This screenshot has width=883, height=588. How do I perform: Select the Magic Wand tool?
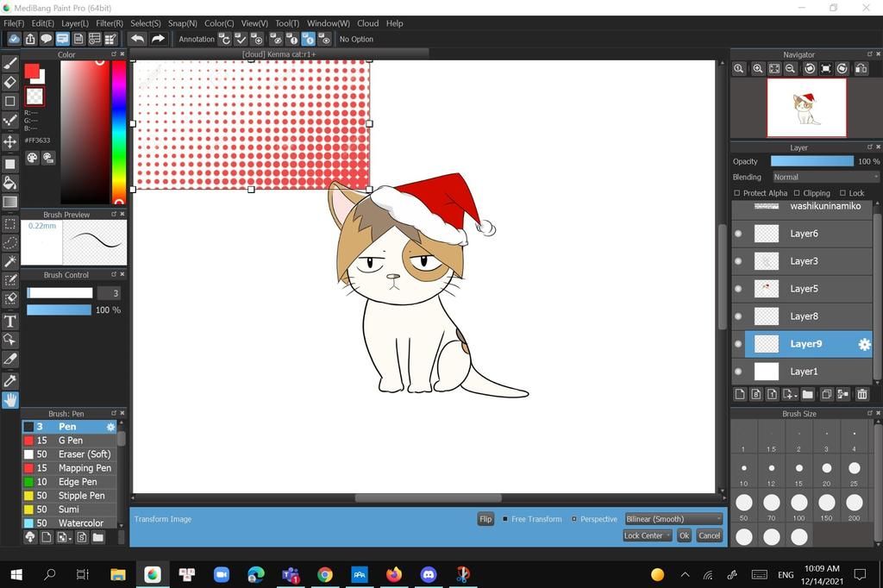pyautogui.click(x=10, y=261)
